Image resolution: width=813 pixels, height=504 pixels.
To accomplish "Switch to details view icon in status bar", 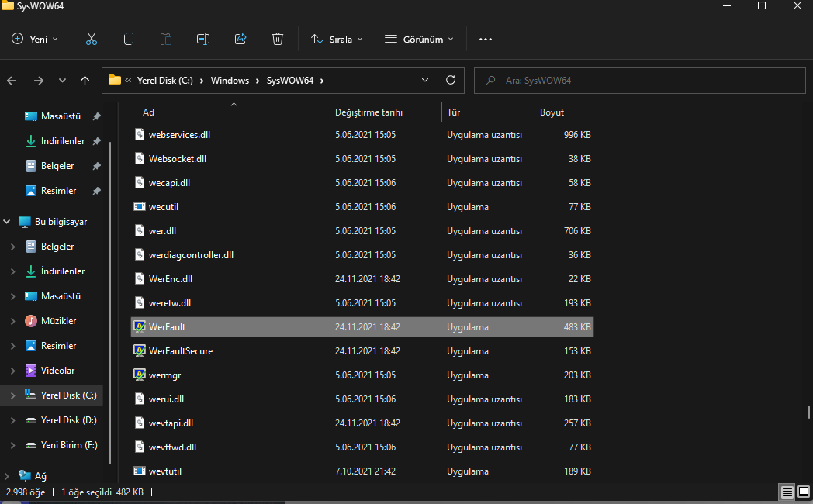I will tap(787, 492).
